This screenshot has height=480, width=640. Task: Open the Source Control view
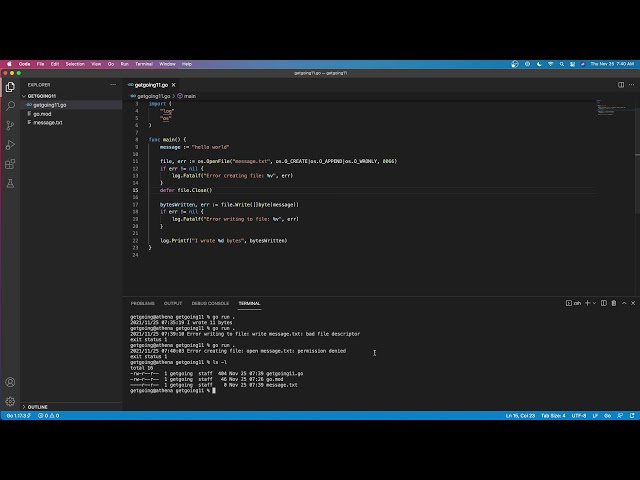point(10,125)
